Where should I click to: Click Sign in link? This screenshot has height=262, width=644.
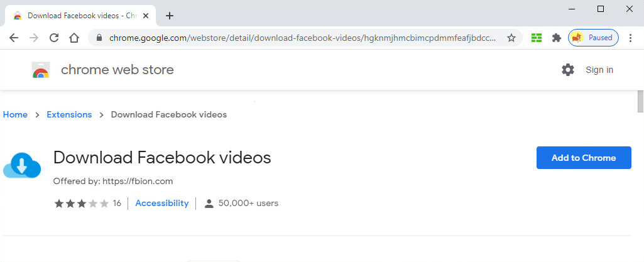point(599,70)
